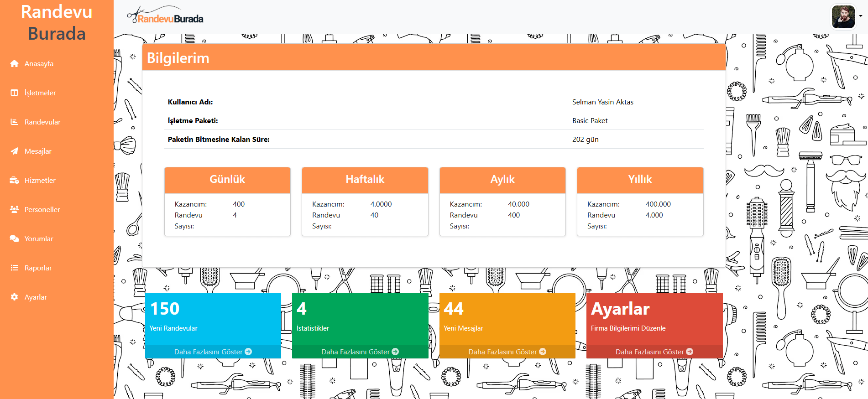Click the İşletmeler sidebar icon
The height and width of the screenshot is (399, 868).
point(15,93)
